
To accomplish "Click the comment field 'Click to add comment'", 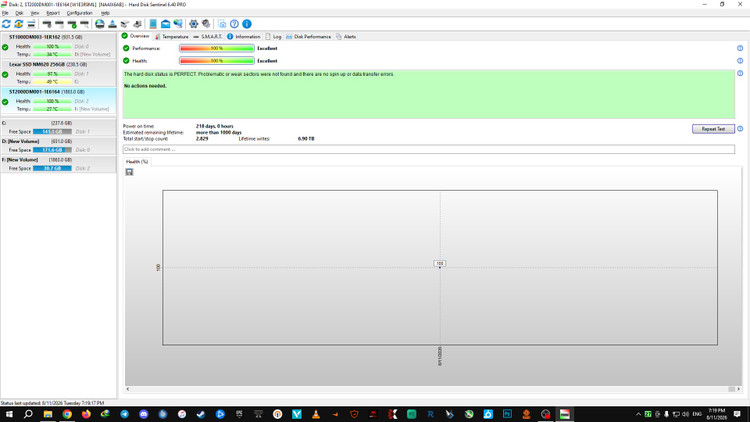I will pyautogui.click(x=429, y=149).
